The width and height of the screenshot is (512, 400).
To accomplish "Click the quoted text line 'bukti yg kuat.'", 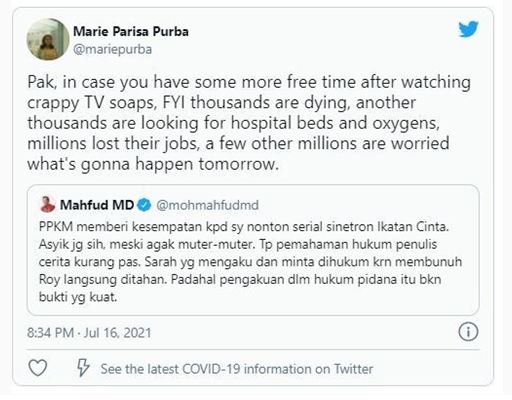I will click(78, 297).
